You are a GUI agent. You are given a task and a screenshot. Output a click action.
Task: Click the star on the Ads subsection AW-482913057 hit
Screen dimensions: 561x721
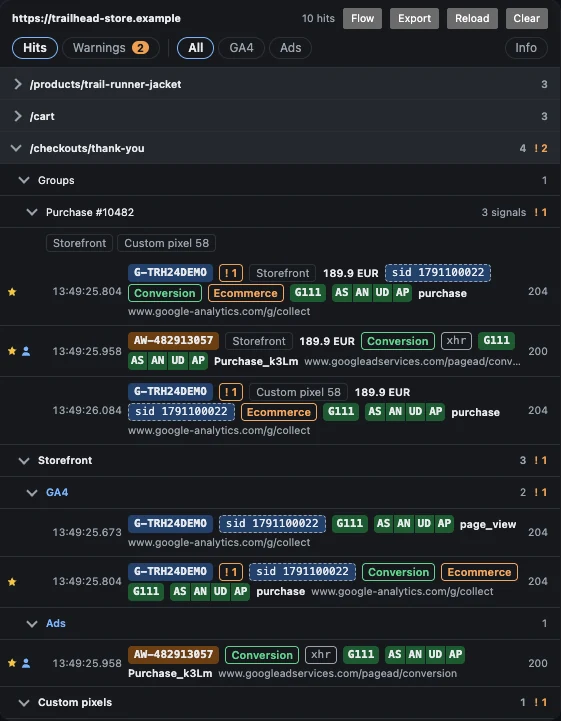click(x=12, y=663)
